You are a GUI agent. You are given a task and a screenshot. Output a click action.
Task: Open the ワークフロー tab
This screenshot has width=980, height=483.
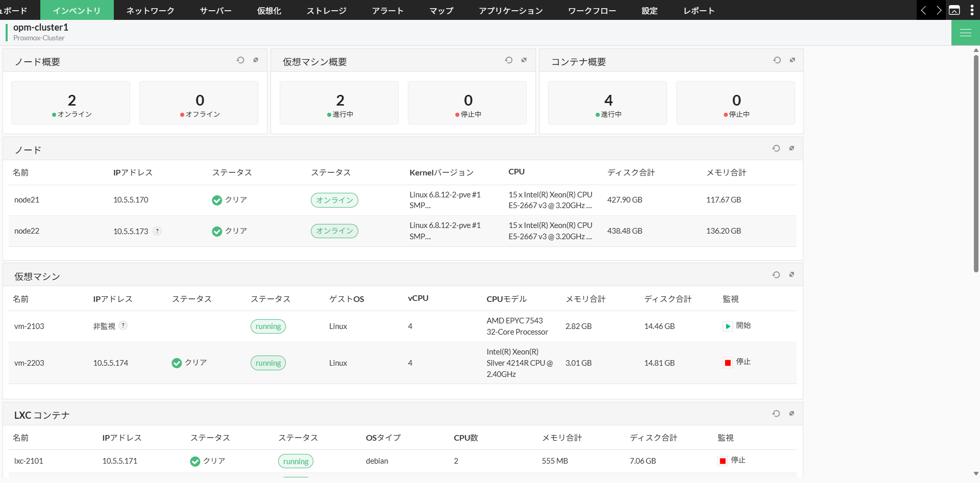pos(592,10)
